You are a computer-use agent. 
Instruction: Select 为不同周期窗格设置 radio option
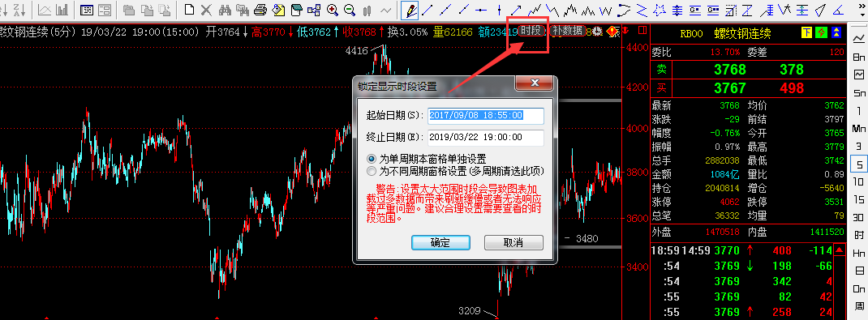point(372,170)
